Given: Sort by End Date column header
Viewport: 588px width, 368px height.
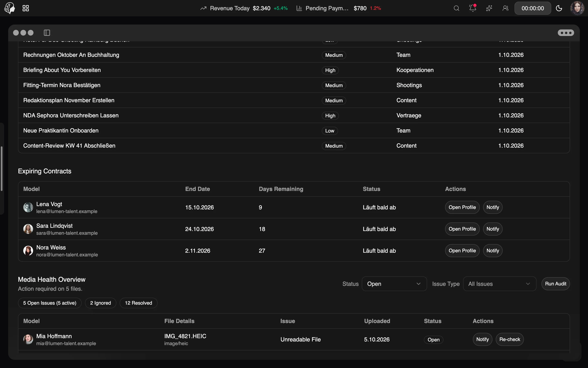Looking at the screenshot, I should 198,189.
